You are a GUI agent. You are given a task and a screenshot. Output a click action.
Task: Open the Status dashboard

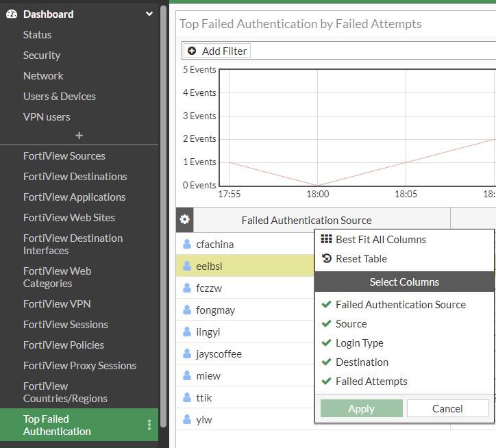37,34
